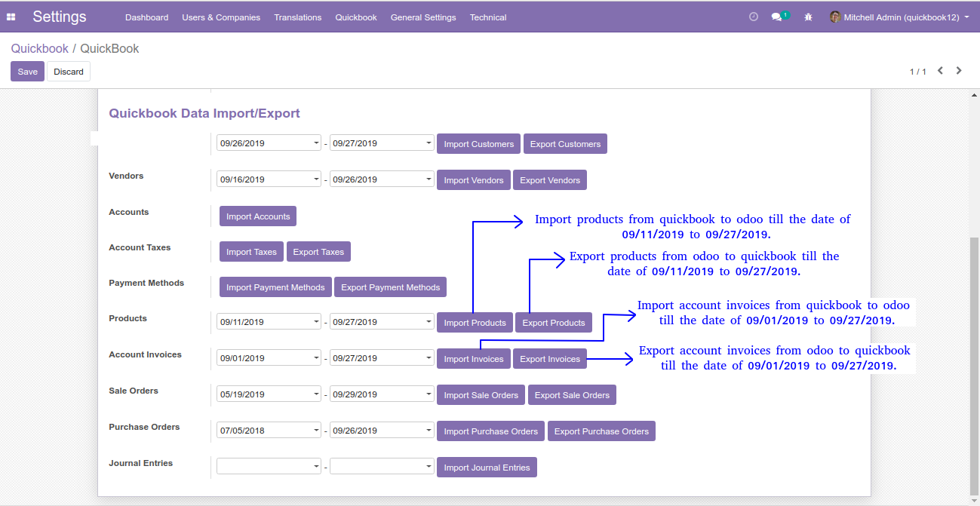Open Account Invoices start date 09/01/2019

(x=269, y=358)
